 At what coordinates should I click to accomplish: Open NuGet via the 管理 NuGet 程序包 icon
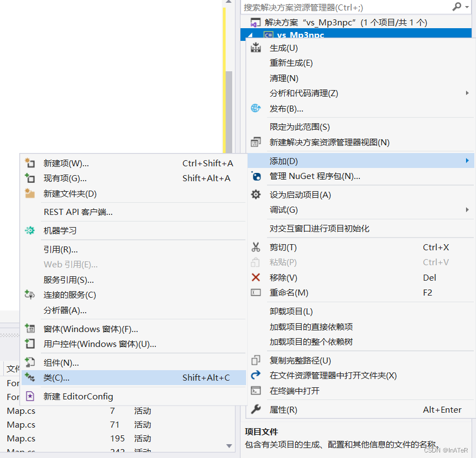pyautogui.click(x=255, y=177)
